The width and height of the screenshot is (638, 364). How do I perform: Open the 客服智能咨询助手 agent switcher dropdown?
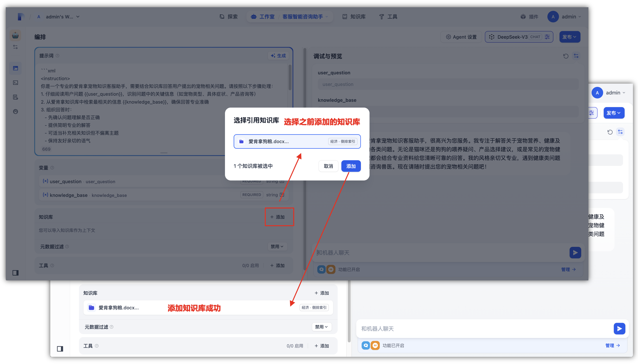pyautogui.click(x=304, y=16)
